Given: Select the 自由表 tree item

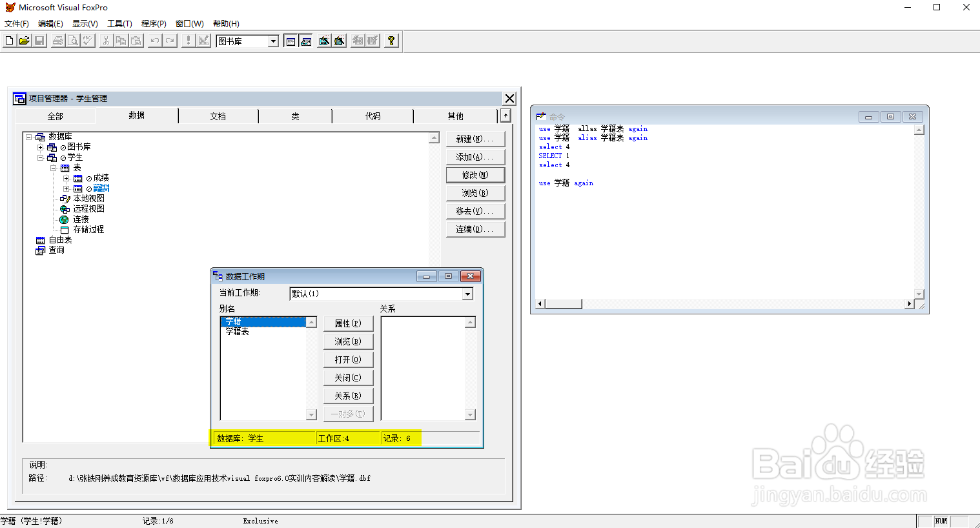Looking at the screenshot, I should pyautogui.click(x=60, y=240).
